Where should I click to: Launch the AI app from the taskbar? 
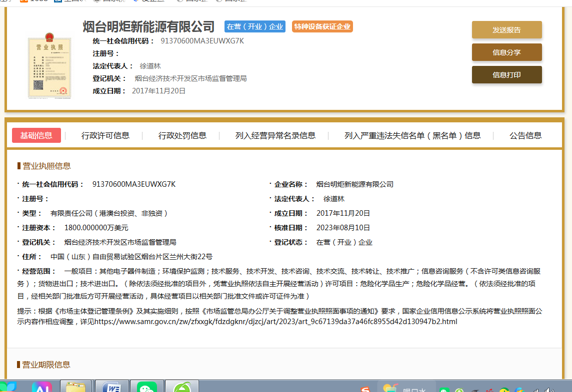tap(42, 387)
